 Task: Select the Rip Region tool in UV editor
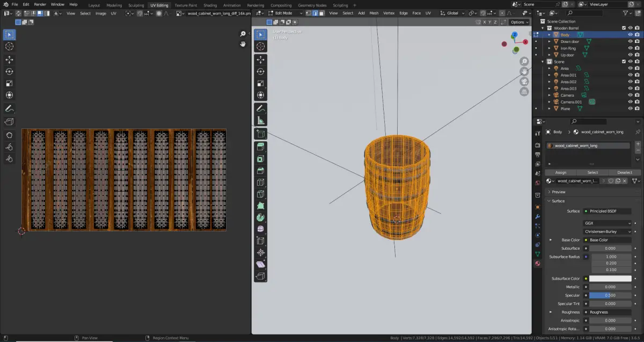tap(9, 121)
